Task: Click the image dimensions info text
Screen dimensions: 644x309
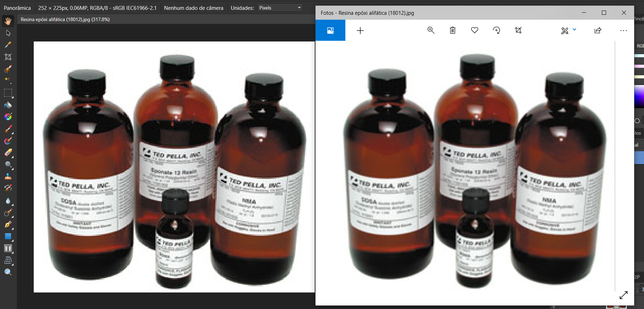Action: point(97,8)
